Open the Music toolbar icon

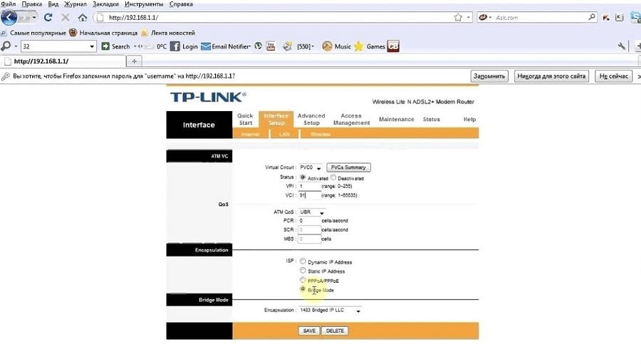(x=327, y=46)
